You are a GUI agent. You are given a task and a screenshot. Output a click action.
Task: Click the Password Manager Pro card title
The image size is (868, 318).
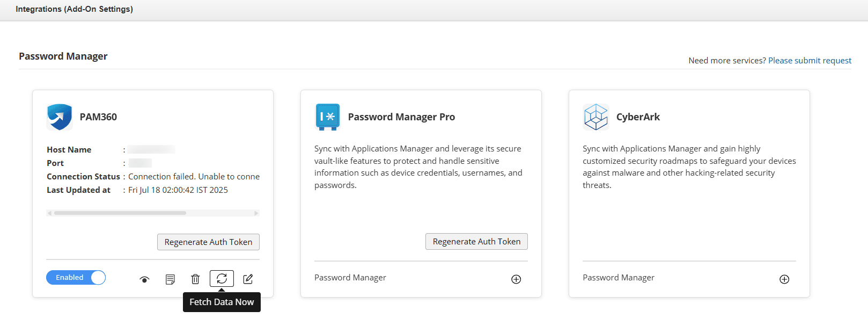(401, 117)
